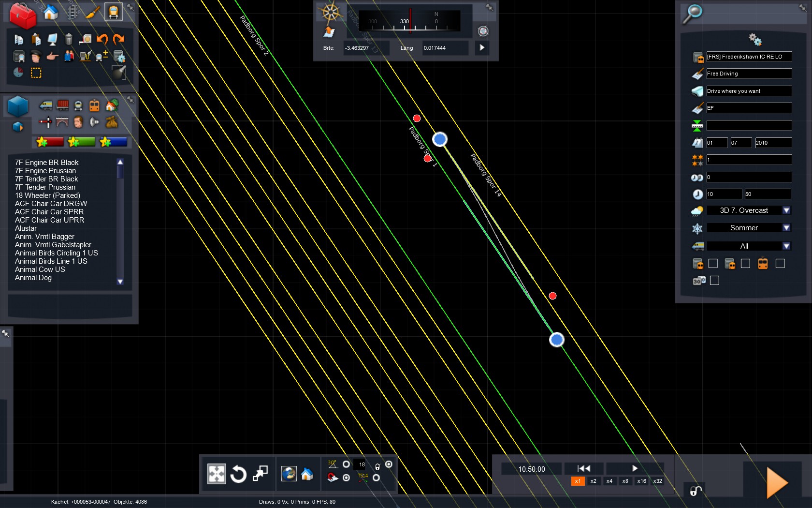
Task: Tick the checkbox beside the orange locomotive icon
Action: [x=780, y=263]
